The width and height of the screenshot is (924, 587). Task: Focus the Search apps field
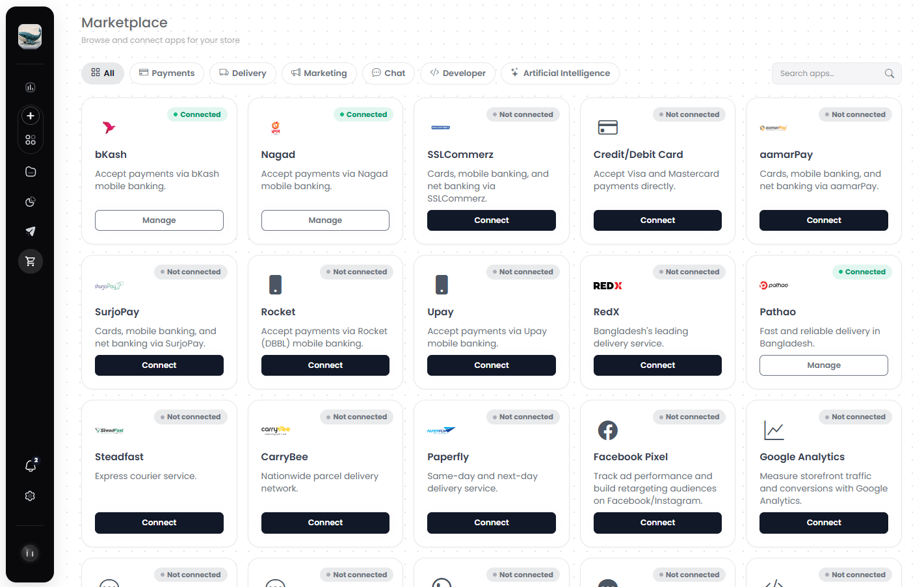click(x=836, y=73)
